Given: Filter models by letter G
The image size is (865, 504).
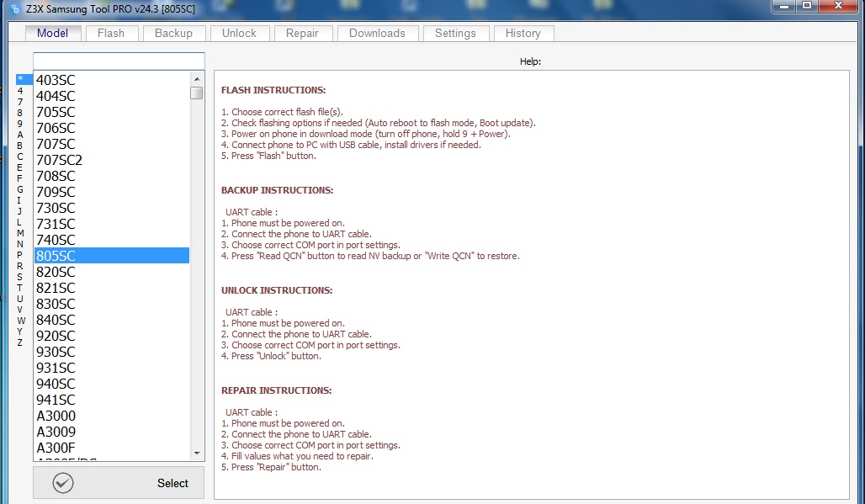Looking at the screenshot, I should (x=20, y=189).
